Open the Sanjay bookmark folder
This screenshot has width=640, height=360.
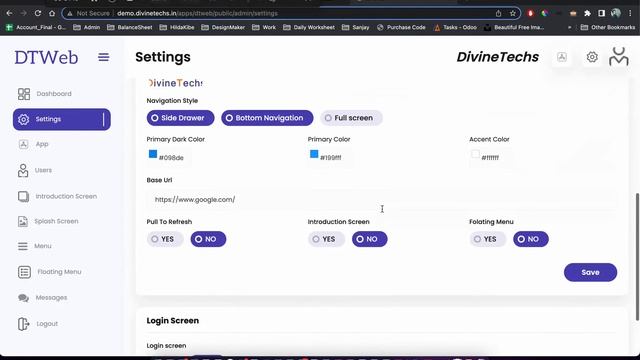pyautogui.click(x=356, y=27)
